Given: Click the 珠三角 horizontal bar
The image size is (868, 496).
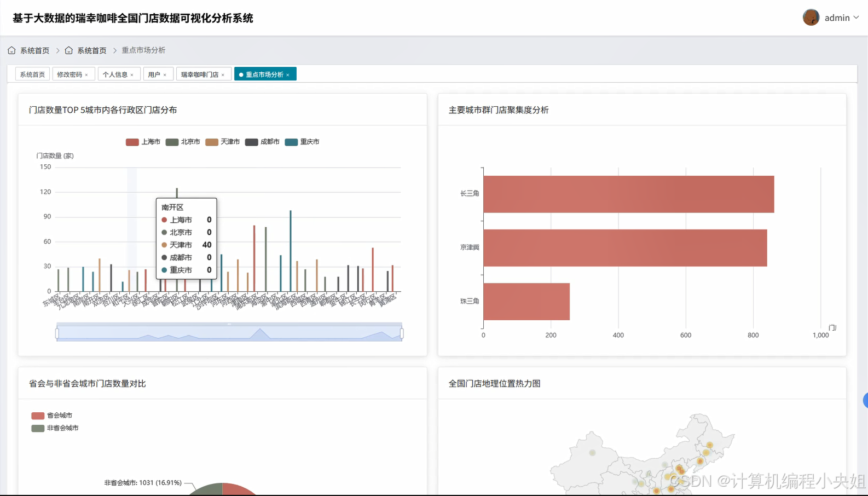Looking at the screenshot, I should [526, 302].
